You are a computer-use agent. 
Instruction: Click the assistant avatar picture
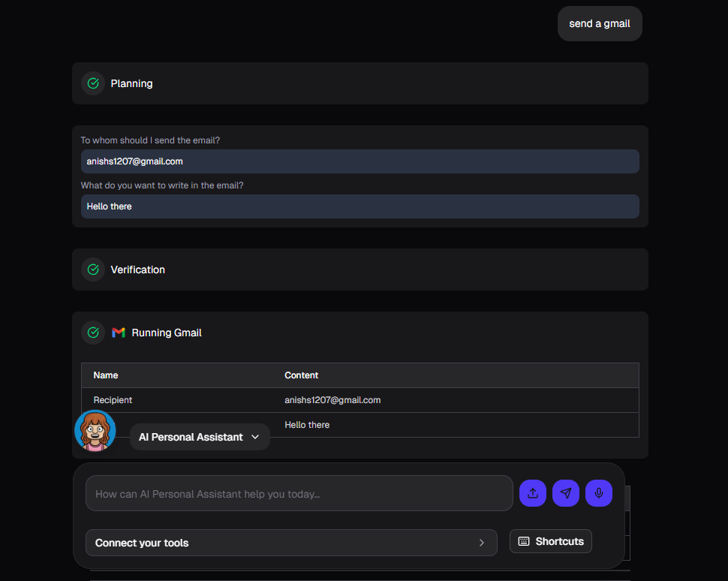(x=95, y=431)
